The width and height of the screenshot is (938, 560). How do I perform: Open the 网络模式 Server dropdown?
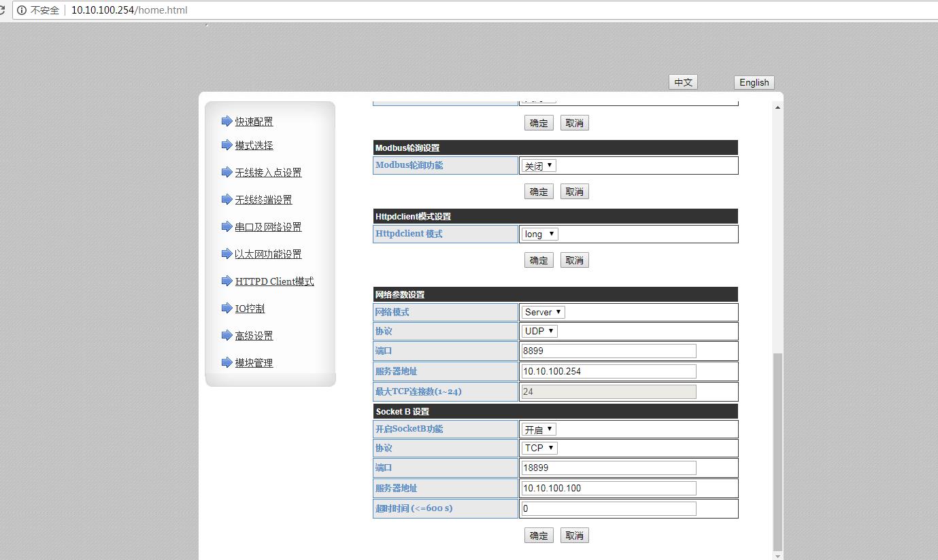[x=543, y=312]
